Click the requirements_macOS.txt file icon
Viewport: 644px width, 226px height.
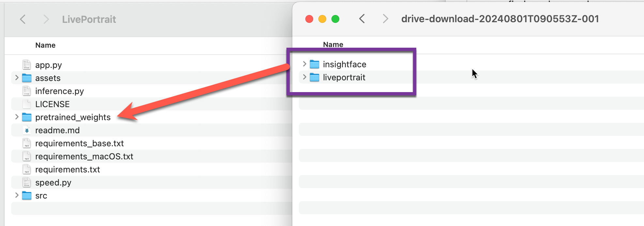point(27,156)
